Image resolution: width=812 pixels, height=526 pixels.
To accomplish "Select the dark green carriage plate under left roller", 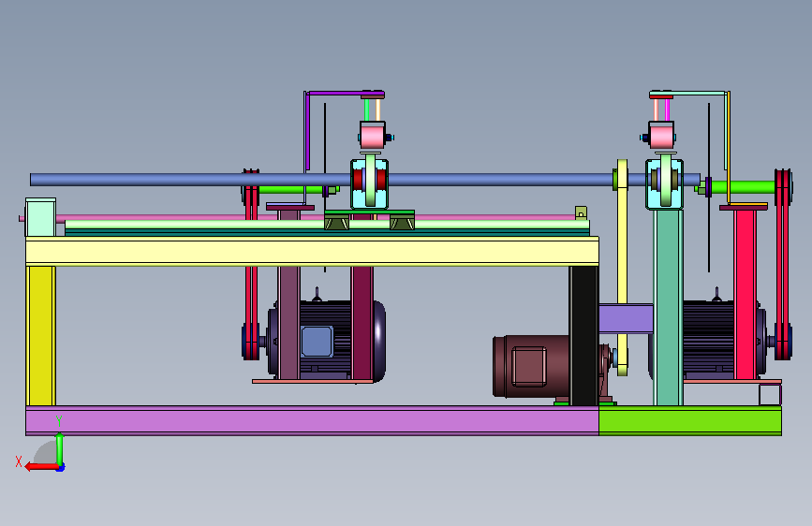I will tap(369, 212).
